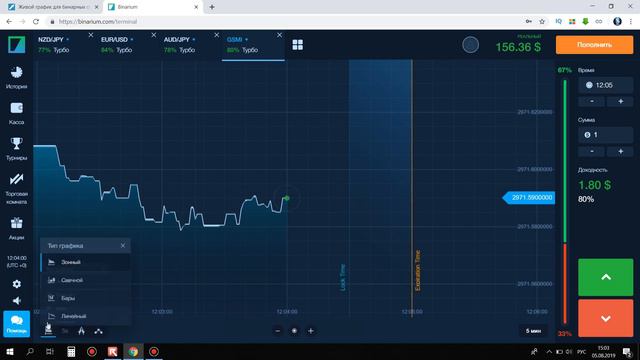Reload the browser page
The image size is (640, 360).
coord(36,22)
